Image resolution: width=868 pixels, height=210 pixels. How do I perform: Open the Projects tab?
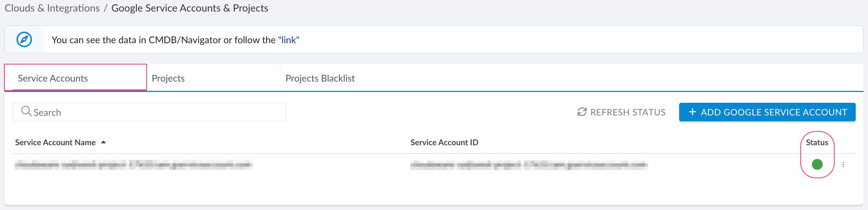point(168,78)
